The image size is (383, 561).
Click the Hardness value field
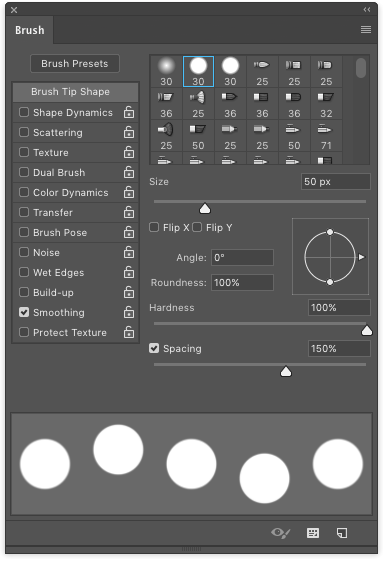(x=339, y=308)
